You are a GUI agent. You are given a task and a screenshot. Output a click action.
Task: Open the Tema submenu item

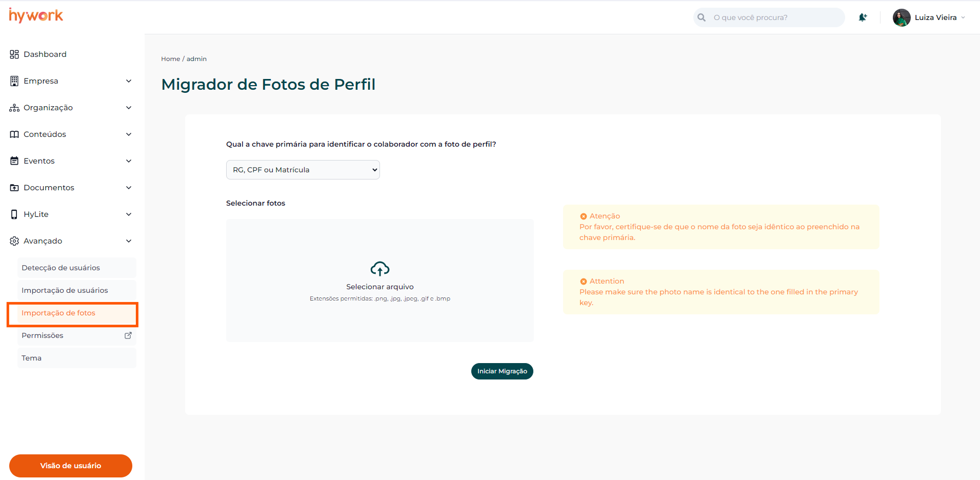(32, 358)
